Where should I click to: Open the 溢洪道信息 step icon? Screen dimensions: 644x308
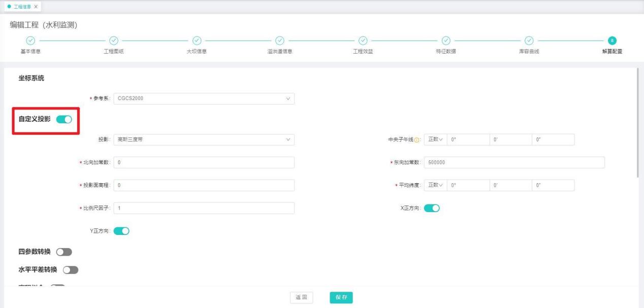point(280,40)
